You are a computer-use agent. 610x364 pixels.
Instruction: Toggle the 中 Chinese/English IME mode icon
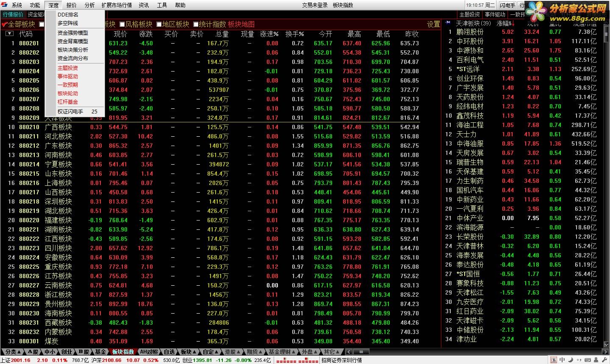(x=562, y=360)
